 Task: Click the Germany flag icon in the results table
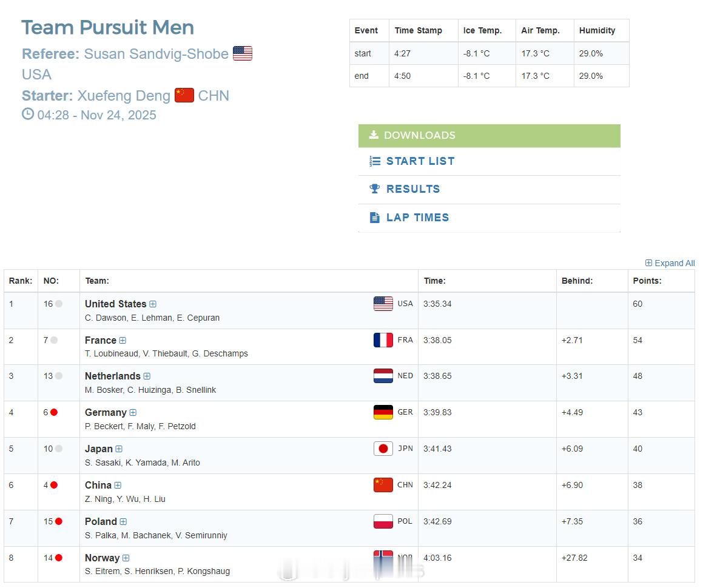pos(383,412)
